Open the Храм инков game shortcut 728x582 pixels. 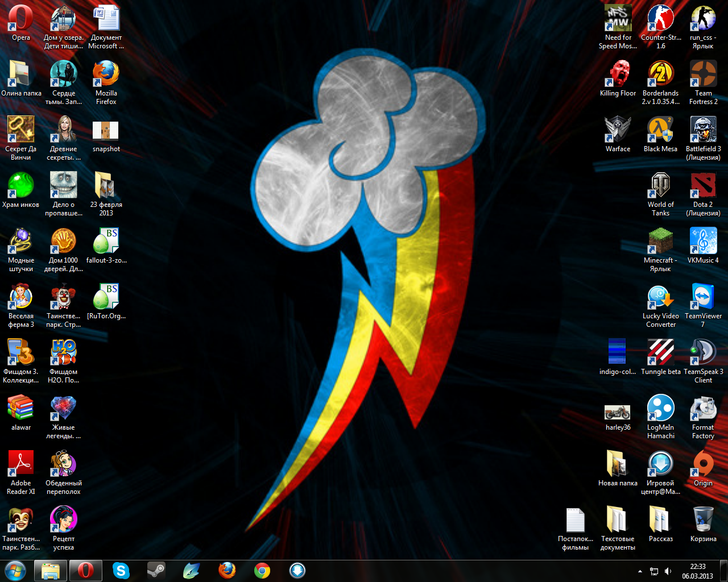point(21,190)
